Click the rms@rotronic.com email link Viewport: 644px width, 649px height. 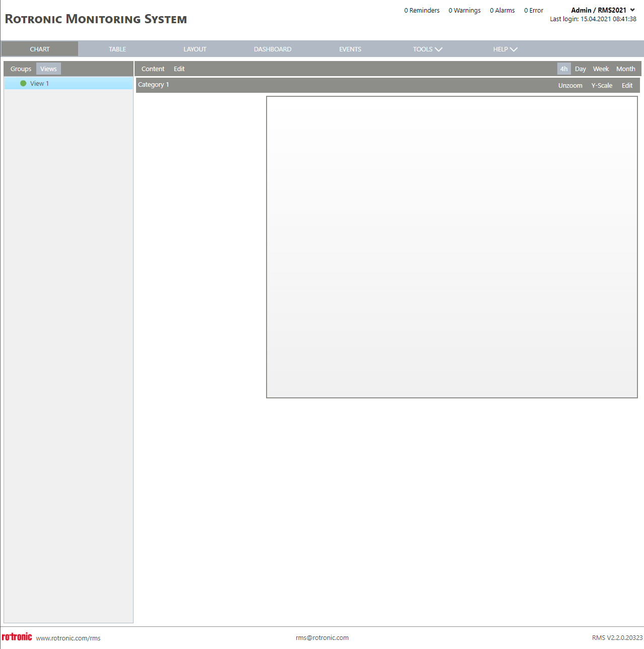point(322,637)
